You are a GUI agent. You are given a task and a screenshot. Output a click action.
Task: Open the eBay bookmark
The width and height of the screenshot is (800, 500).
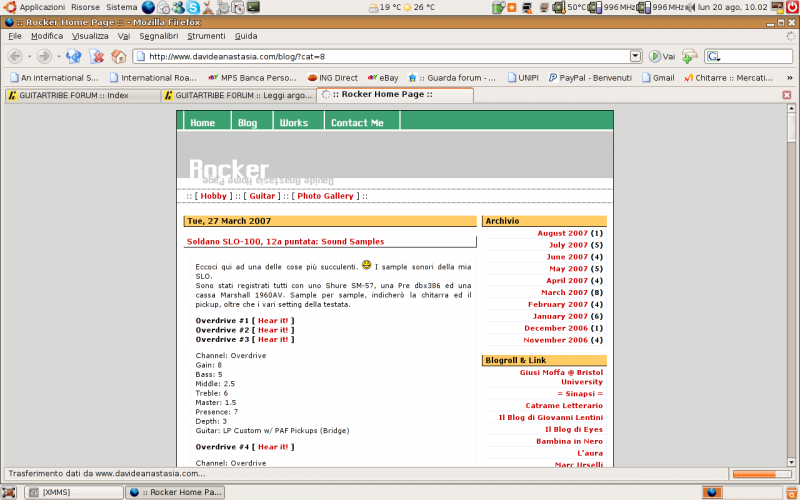383,78
